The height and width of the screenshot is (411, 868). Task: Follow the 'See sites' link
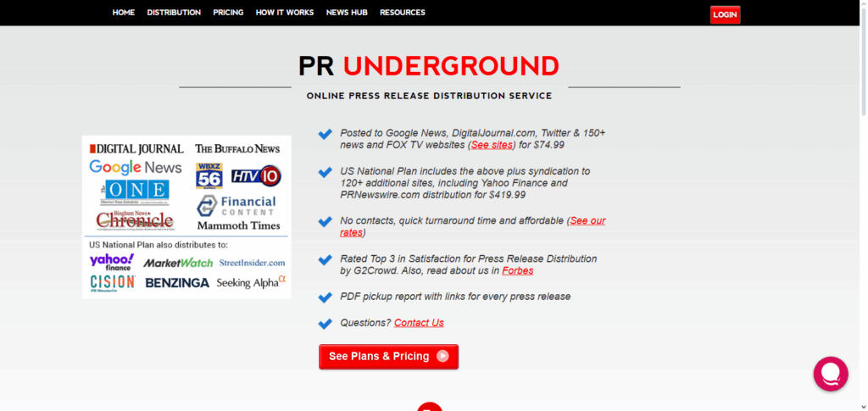pyautogui.click(x=492, y=145)
